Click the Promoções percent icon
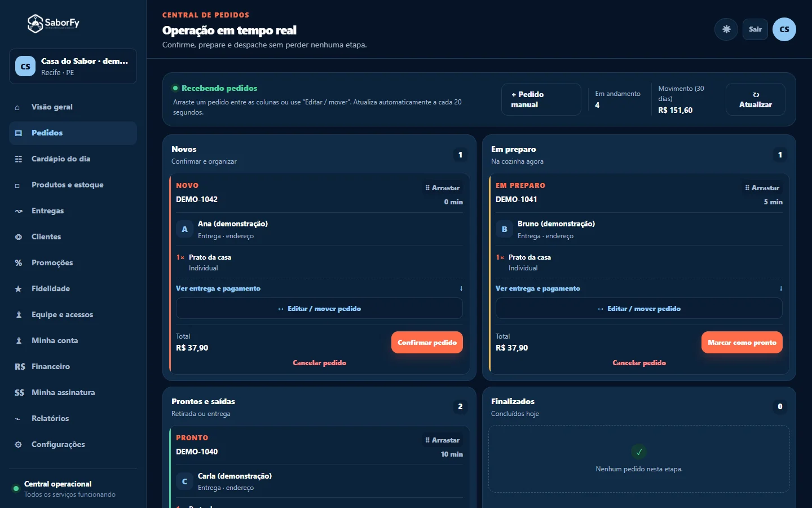This screenshot has height=508, width=812. [18, 263]
